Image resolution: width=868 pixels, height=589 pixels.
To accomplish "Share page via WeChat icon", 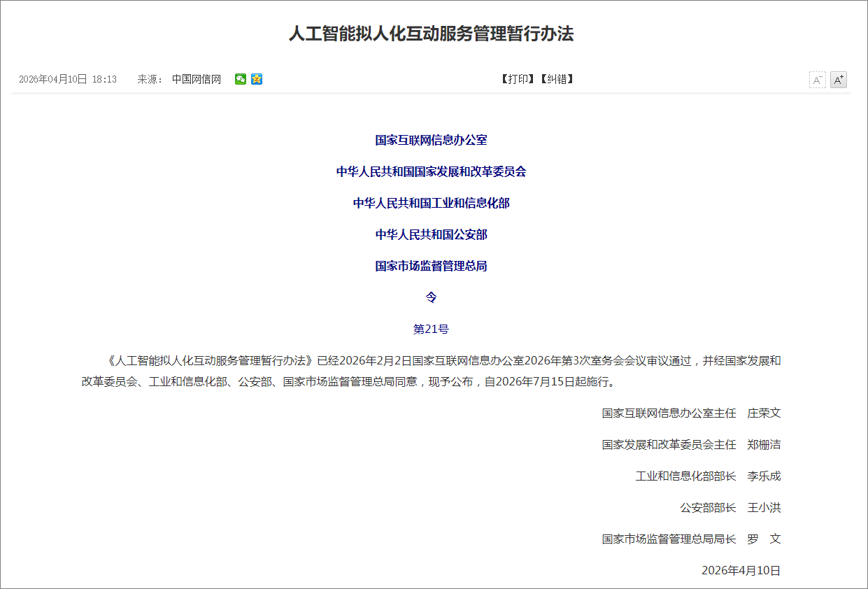I will point(241,79).
